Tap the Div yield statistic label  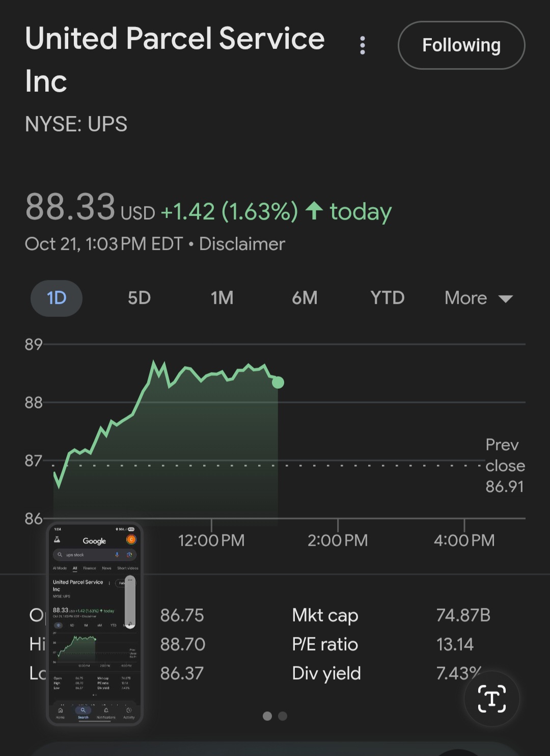click(326, 673)
